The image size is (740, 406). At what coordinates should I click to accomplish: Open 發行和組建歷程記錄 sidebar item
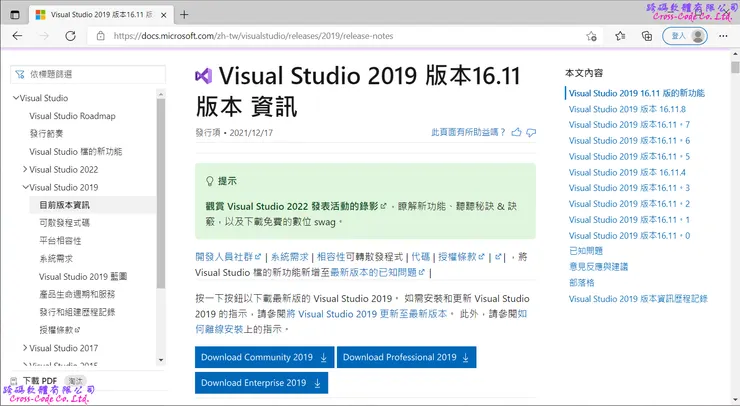(x=77, y=312)
